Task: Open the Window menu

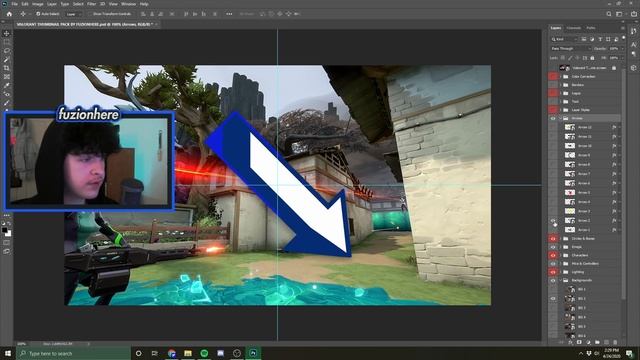Action: pos(128,4)
